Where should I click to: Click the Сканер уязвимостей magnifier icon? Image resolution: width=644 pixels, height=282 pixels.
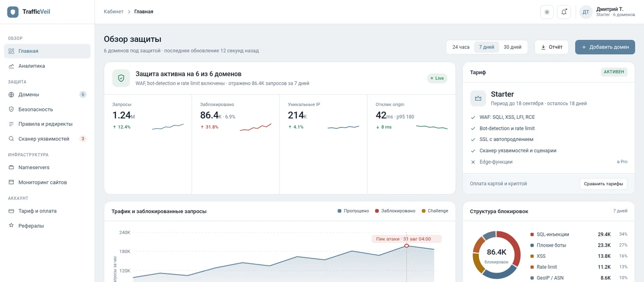click(x=11, y=138)
